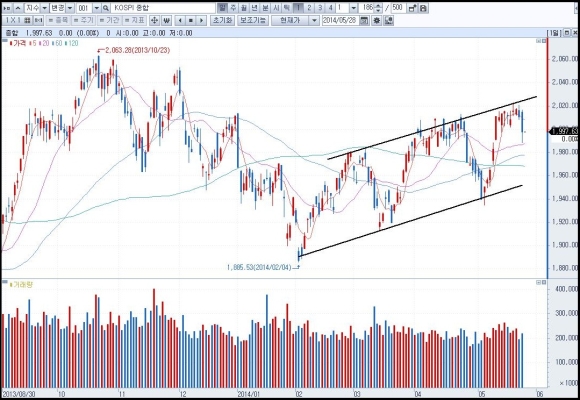Click the crosshair move tool icon
Image resolution: width=580 pixels, height=400 pixels.
click(x=154, y=20)
